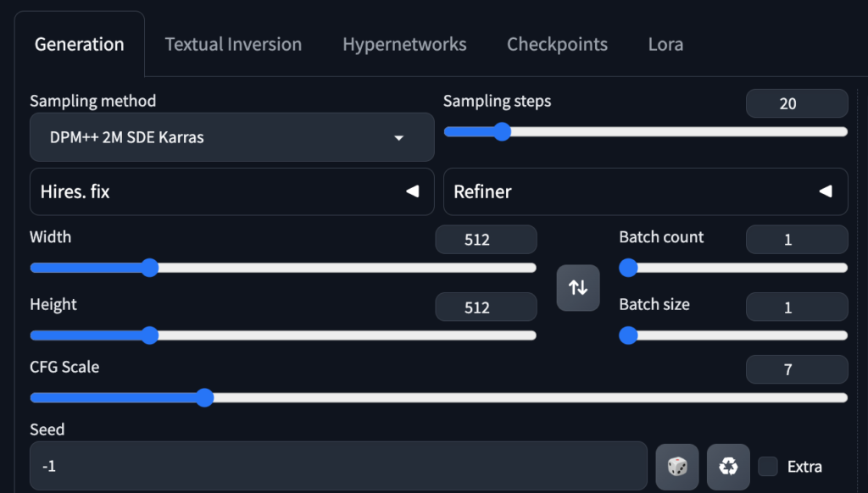Switch to the Textual Inversion tab
Viewport: 868px width, 493px height.
click(233, 44)
